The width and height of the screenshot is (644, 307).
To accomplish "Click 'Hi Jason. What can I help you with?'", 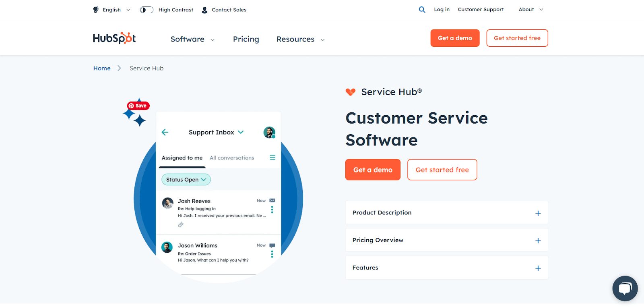I will click(213, 260).
